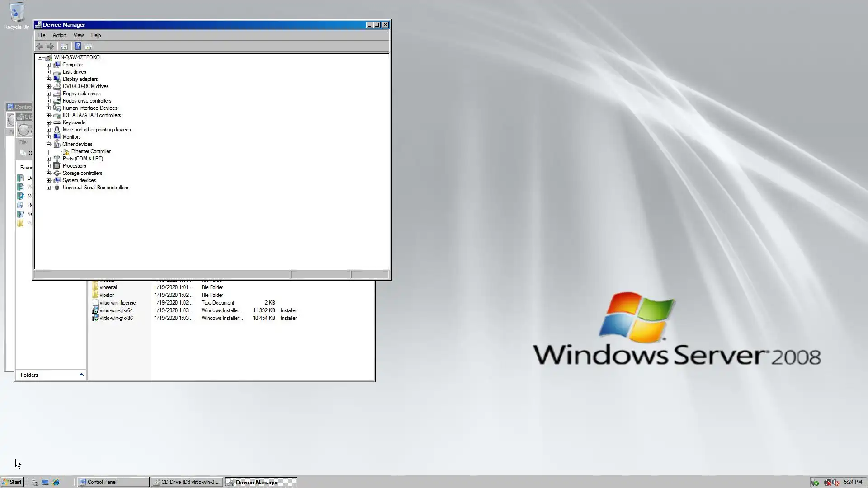Screen dimensions: 868x488
Task: Open the View menu
Action: point(79,35)
